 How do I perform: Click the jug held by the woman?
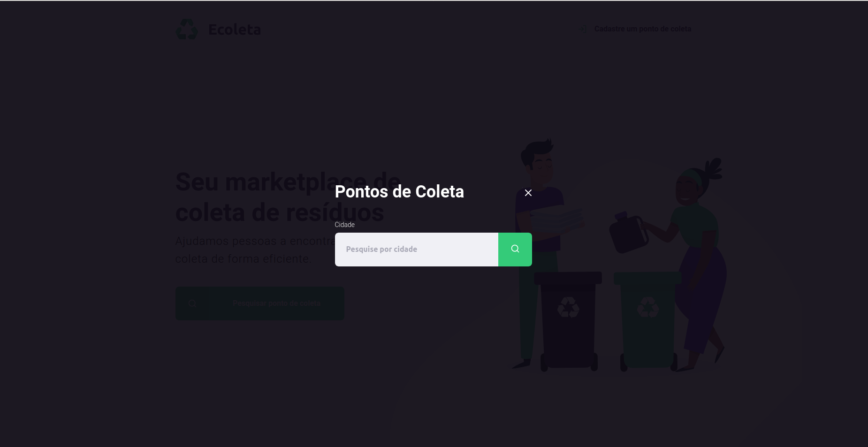tap(629, 233)
